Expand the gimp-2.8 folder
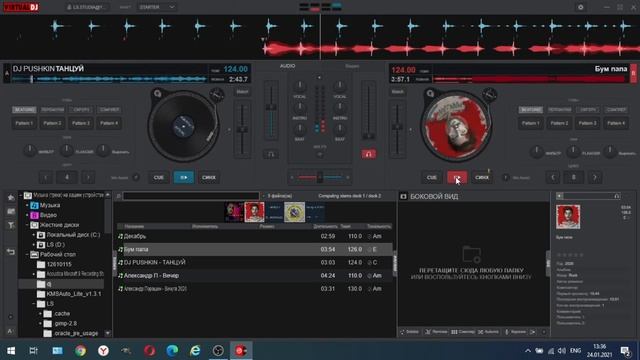The width and height of the screenshot is (640, 360). (40, 323)
